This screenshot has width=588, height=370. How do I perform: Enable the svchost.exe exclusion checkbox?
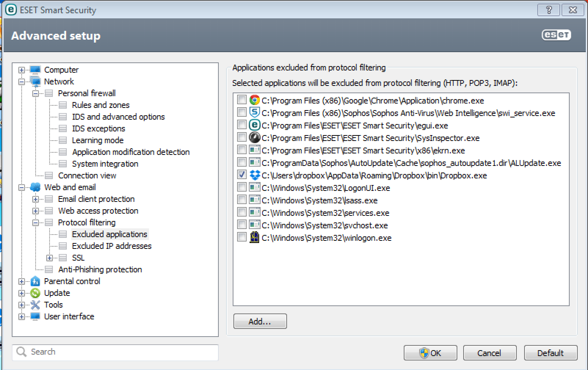tap(242, 225)
